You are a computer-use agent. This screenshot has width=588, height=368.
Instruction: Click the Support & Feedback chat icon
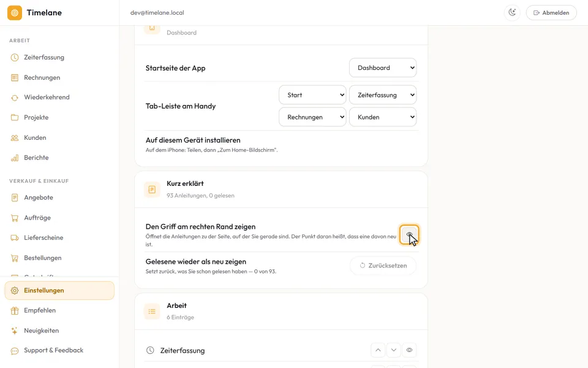(15, 351)
